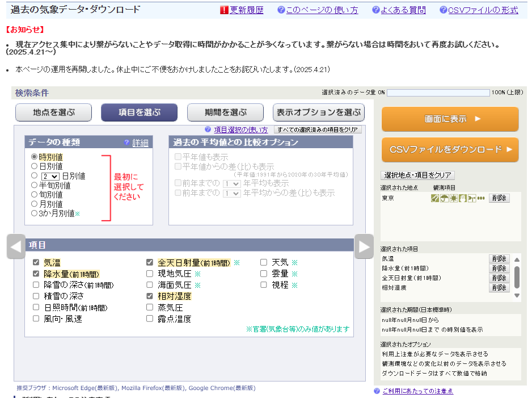Delete 東京 from selected stations
This screenshot has width=532, height=398.
pos(499,198)
